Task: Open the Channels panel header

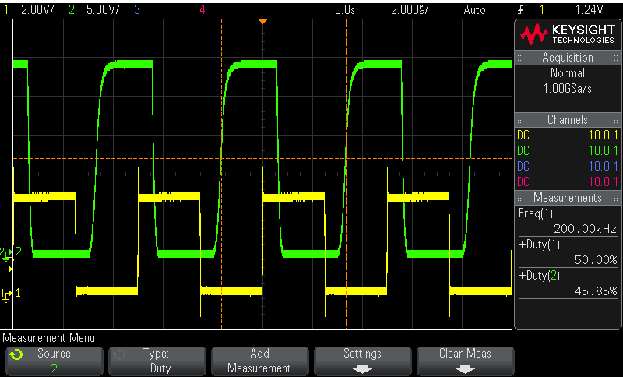Action: click(x=567, y=120)
